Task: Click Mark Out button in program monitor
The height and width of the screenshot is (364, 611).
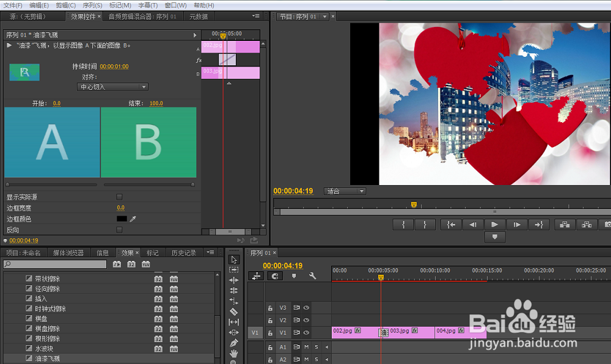Action: 425,225
